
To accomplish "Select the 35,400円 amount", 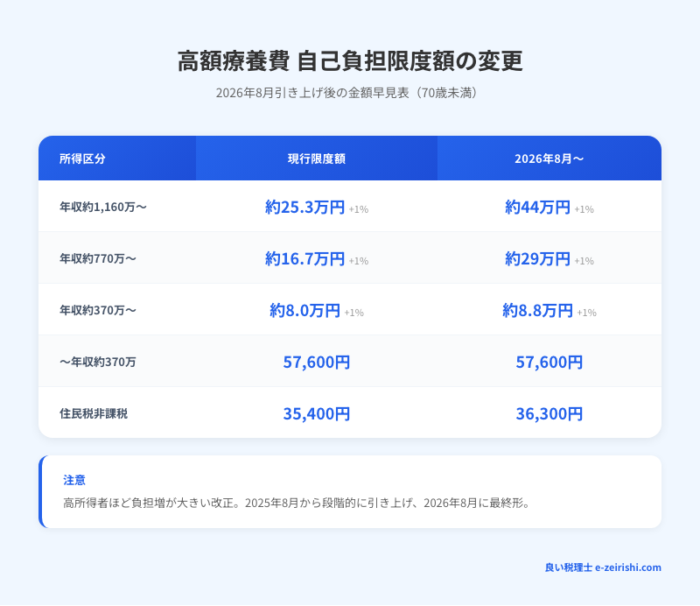I will (317, 413).
